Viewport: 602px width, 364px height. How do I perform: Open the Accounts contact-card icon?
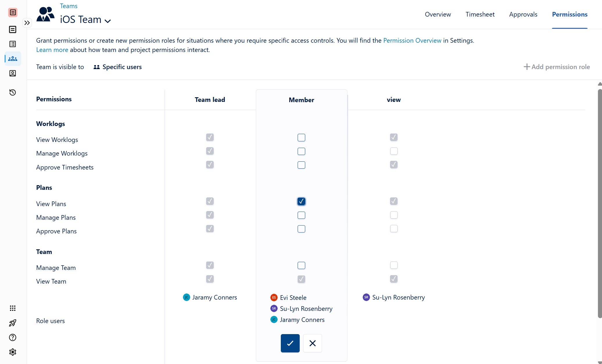click(13, 73)
